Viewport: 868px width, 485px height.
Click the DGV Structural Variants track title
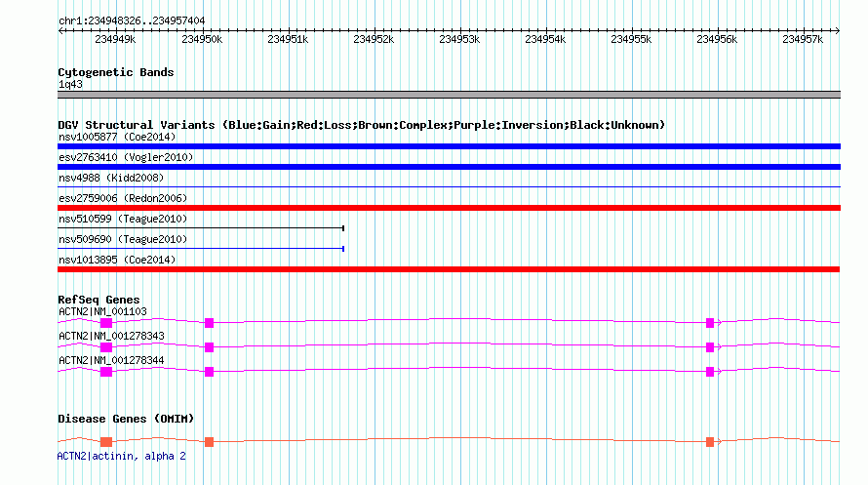click(x=362, y=125)
